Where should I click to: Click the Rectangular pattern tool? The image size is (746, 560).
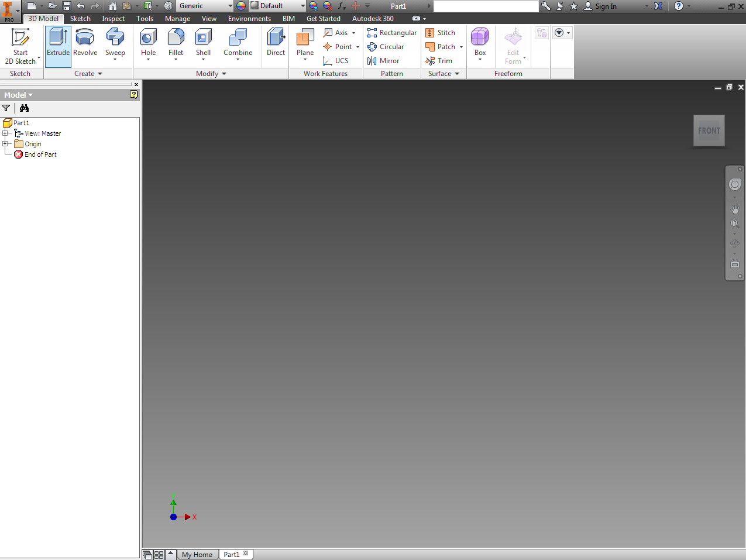[391, 33]
